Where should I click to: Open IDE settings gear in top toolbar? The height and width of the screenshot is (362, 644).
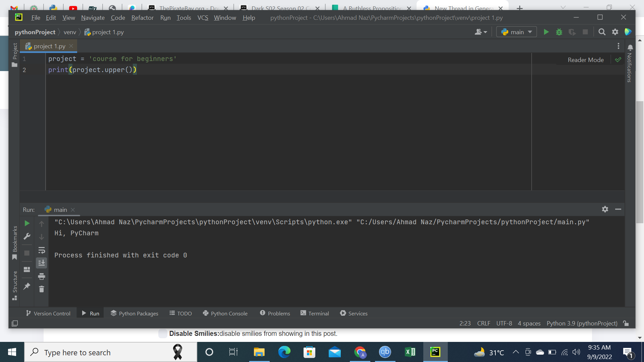(615, 32)
